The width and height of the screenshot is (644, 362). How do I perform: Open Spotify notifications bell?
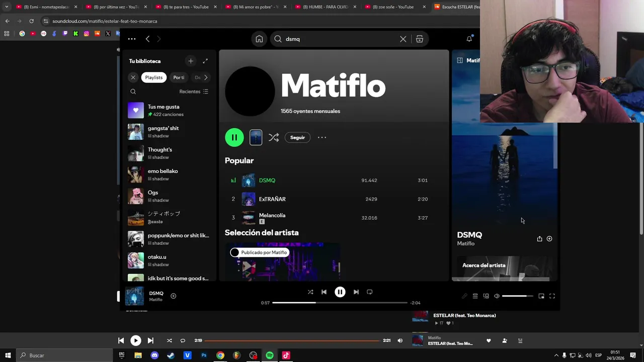click(x=469, y=39)
